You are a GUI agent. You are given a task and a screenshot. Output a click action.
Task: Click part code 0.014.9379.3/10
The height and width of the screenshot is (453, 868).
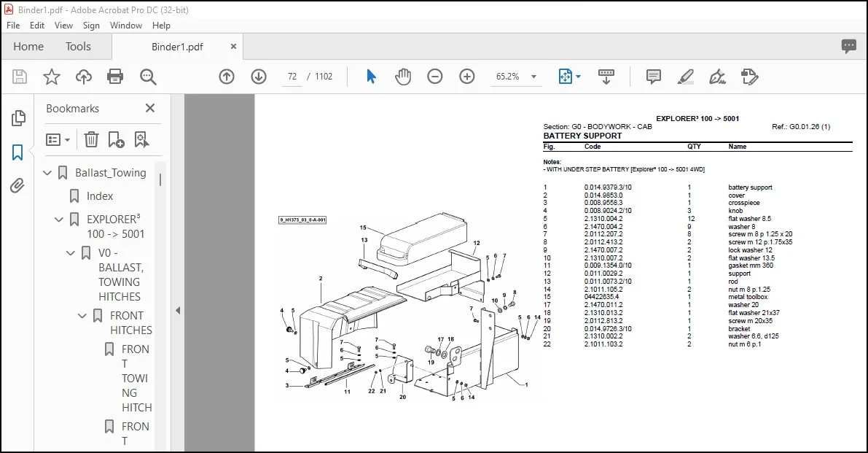(x=608, y=187)
